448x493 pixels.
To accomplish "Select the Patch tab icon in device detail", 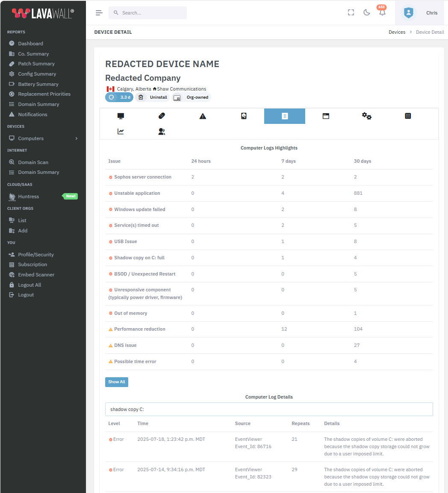I will point(162,116).
